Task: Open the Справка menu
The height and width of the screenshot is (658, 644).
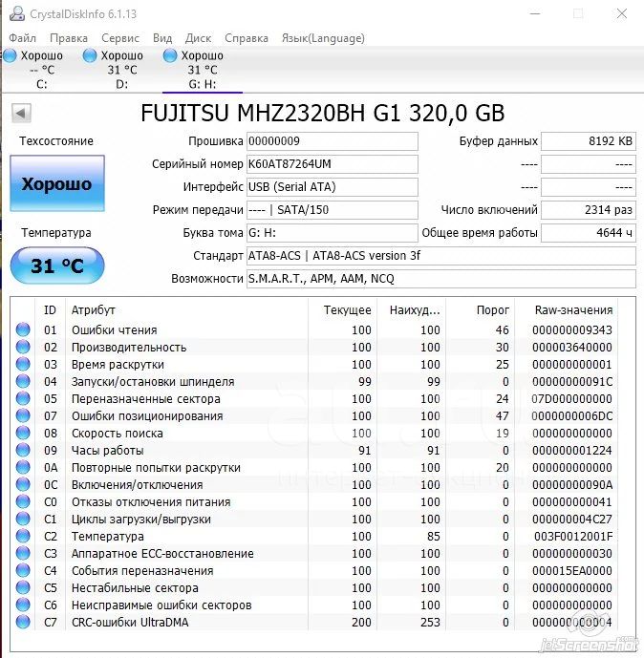Action: click(x=246, y=38)
